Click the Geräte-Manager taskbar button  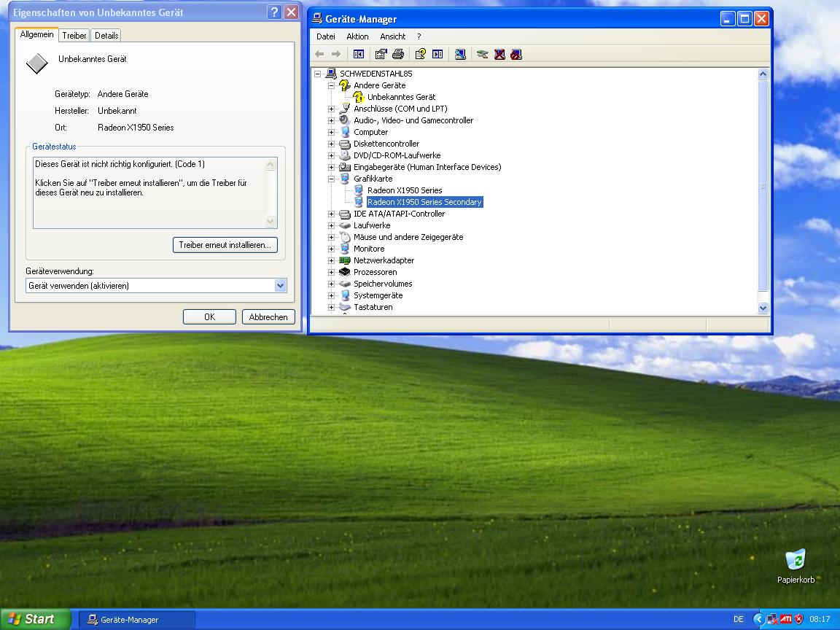137,620
